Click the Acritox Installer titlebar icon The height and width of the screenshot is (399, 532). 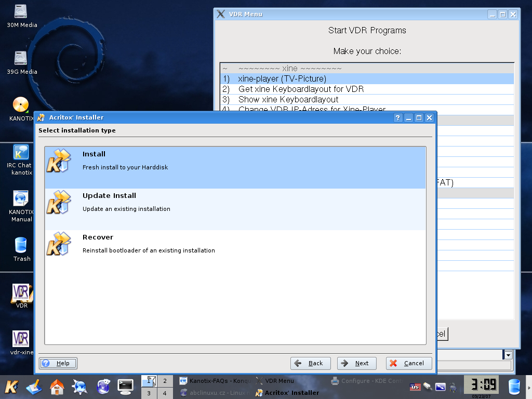(x=42, y=117)
